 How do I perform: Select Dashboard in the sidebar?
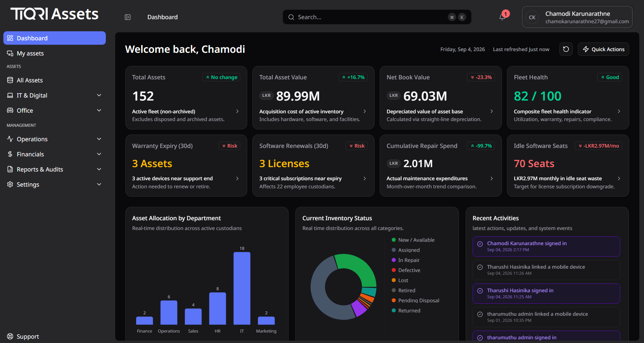tap(54, 38)
